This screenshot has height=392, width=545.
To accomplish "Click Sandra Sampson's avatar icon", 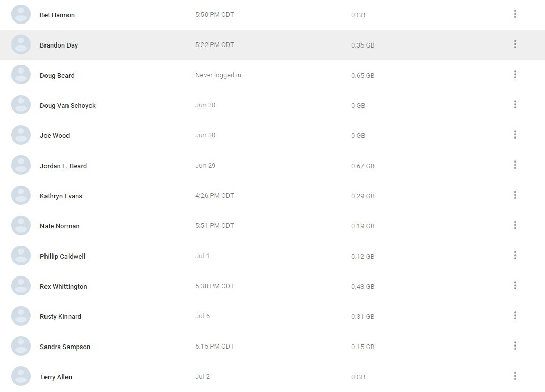I will click(21, 346).
